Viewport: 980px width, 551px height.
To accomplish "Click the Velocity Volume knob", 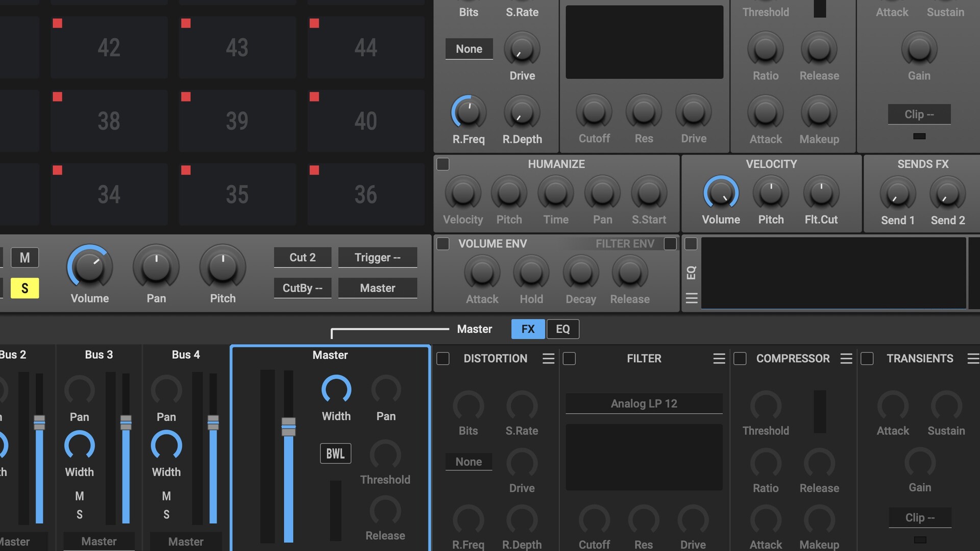I will click(721, 193).
